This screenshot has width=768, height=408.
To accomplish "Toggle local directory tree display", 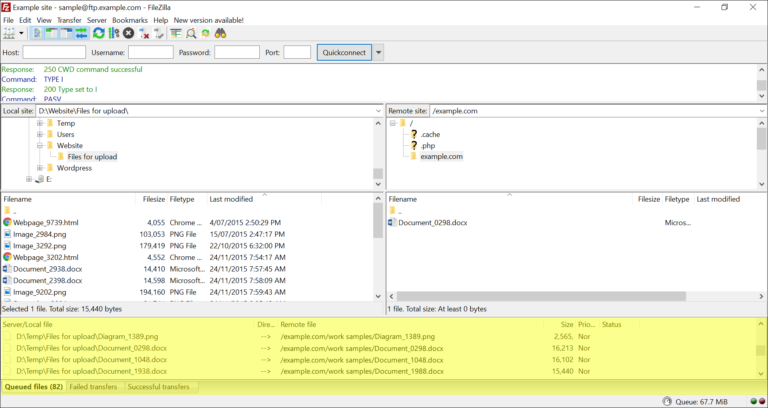I will tap(51, 33).
